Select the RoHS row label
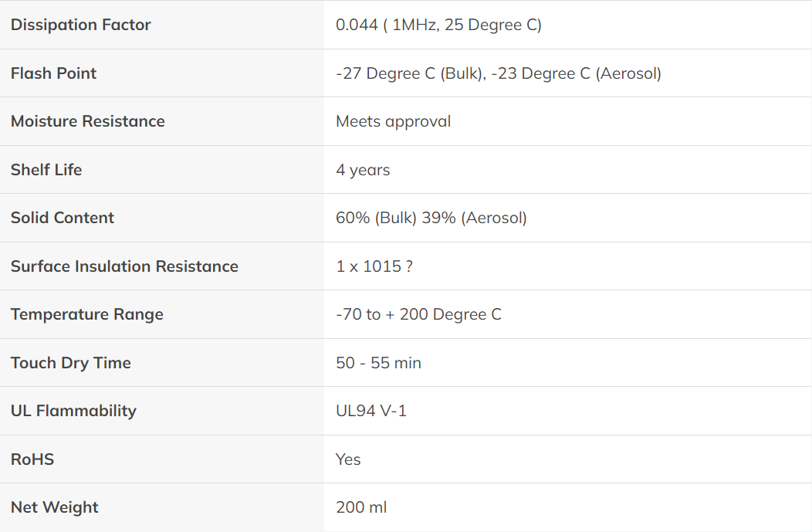The width and height of the screenshot is (812, 532). pyautogui.click(x=32, y=459)
